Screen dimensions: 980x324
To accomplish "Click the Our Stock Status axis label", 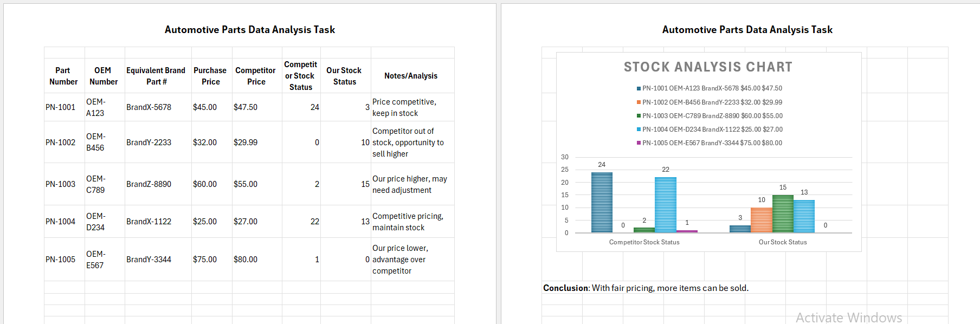I will pyautogui.click(x=783, y=242).
